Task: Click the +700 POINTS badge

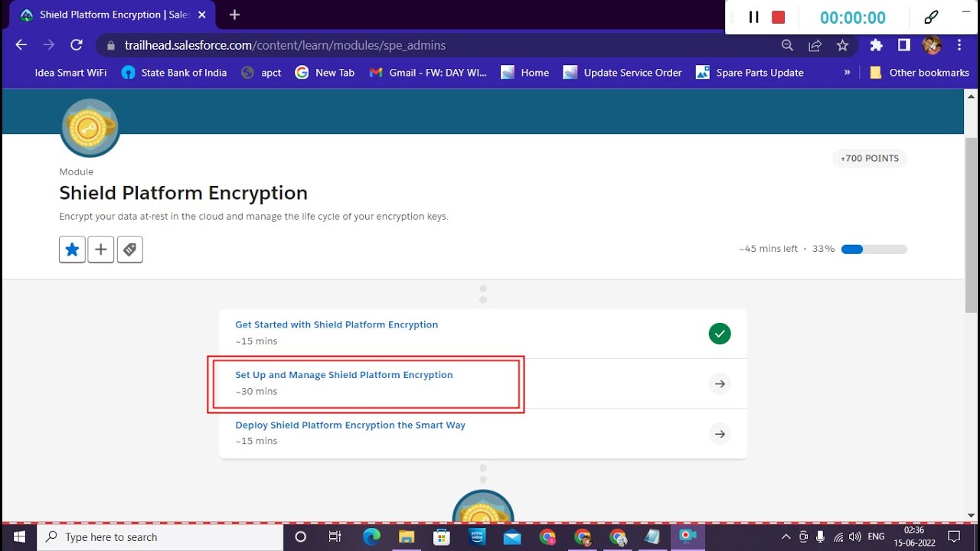Action: 870,158
